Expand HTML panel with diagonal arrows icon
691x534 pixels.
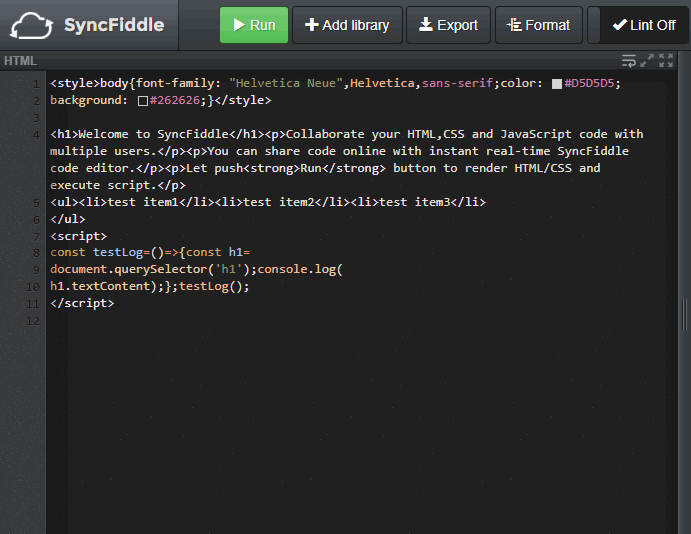[x=647, y=61]
